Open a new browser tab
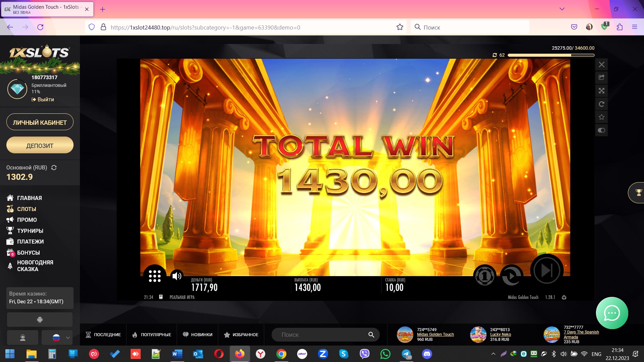The height and width of the screenshot is (362, 644). (103, 9)
